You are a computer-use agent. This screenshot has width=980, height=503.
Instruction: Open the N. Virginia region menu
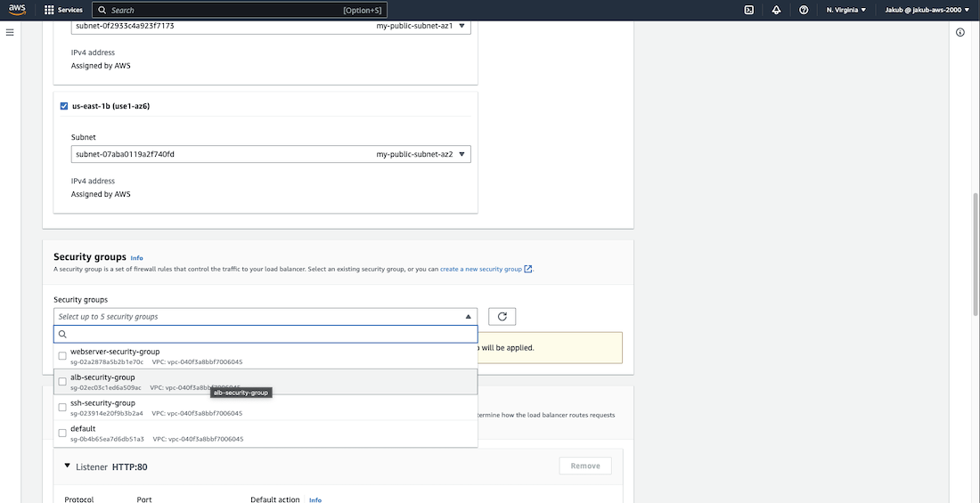[845, 10]
